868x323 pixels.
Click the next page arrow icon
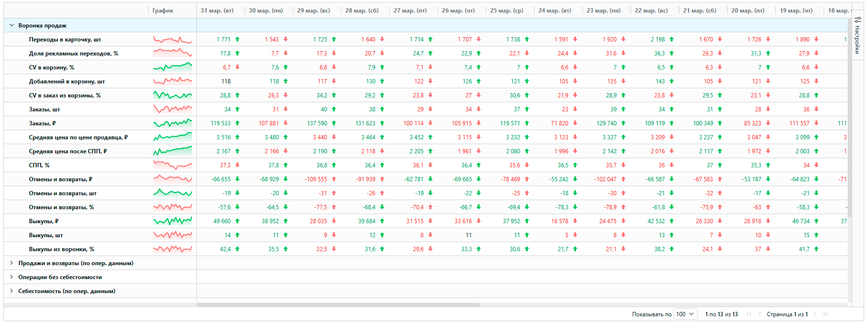tap(814, 314)
